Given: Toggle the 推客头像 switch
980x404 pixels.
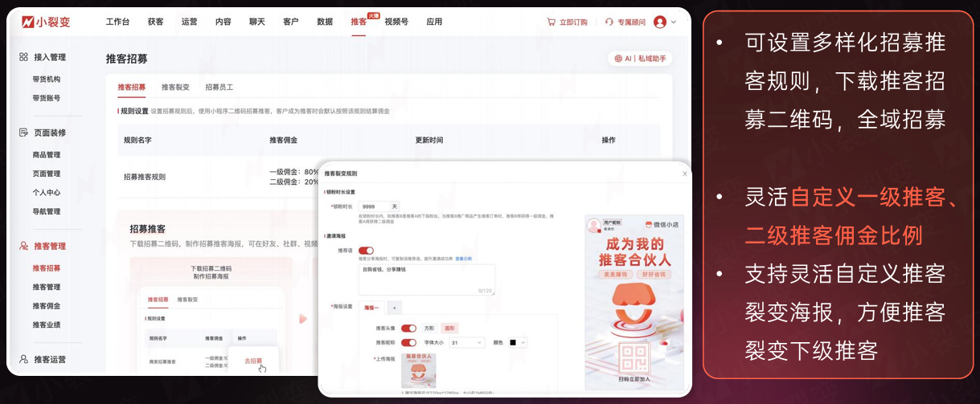Looking at the screenshot, I should tap(408, 329).
